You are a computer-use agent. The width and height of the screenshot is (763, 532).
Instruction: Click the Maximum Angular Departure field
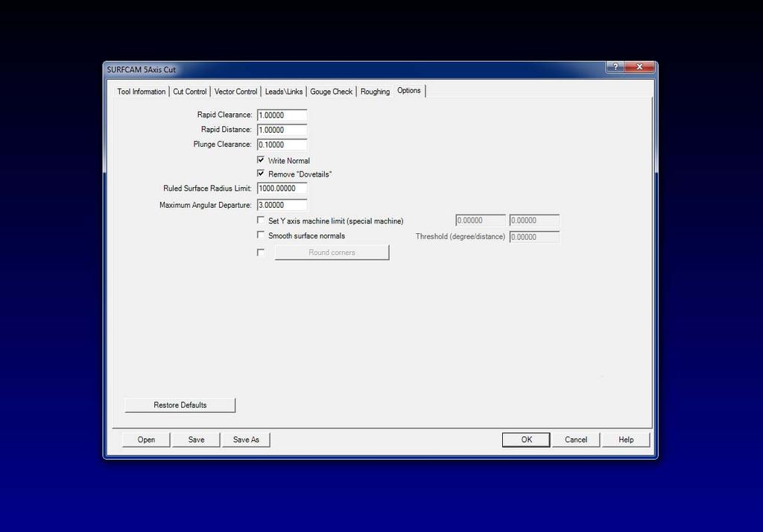point(282,205)
